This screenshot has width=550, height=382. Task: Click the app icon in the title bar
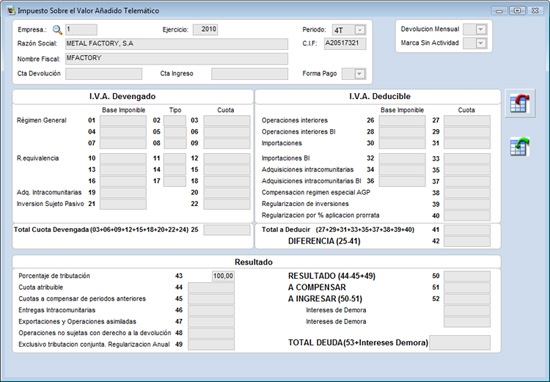pos(11,11)
